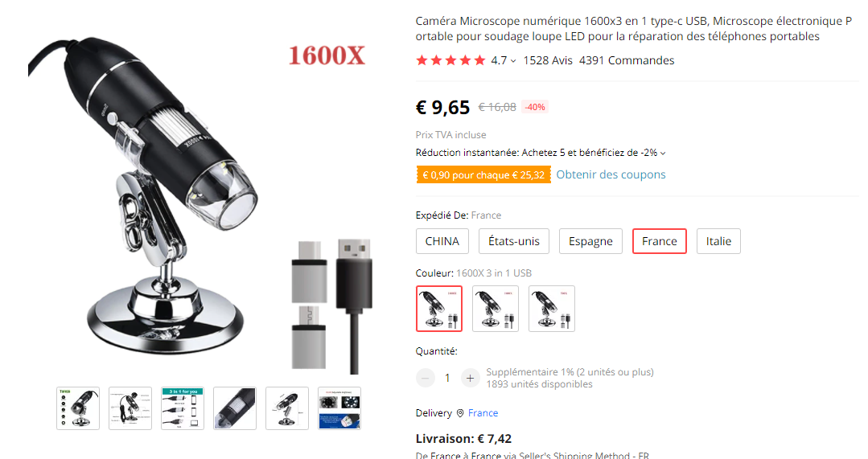Click the location pin icon beside Delivery
Screen dimensions: 868x459
(x=460, y=413)
